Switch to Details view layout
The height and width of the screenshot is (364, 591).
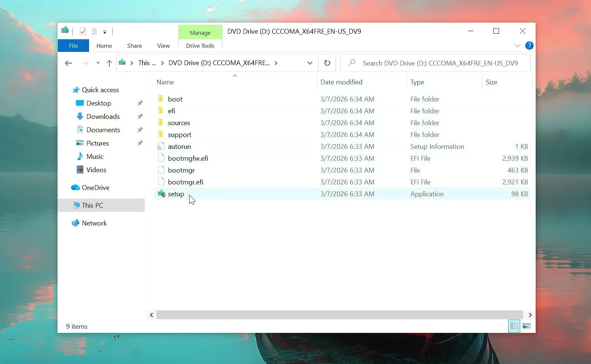pyautogui.click(x=514, y=326)
